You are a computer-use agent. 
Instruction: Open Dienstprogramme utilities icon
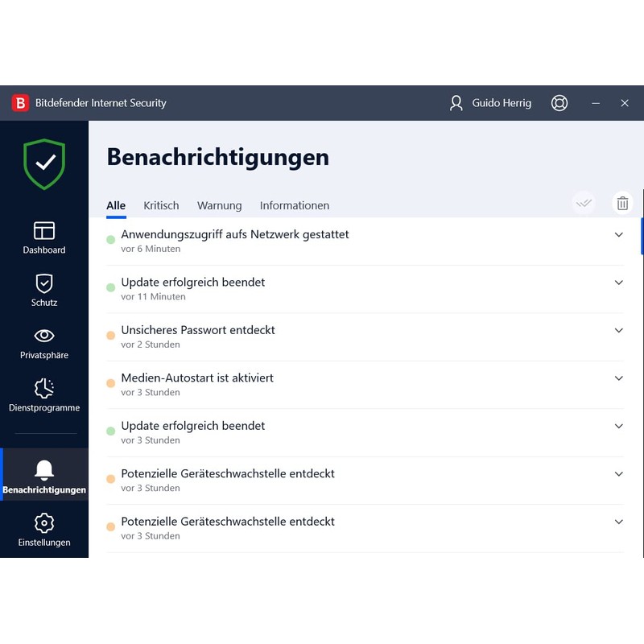coord(44,389)
